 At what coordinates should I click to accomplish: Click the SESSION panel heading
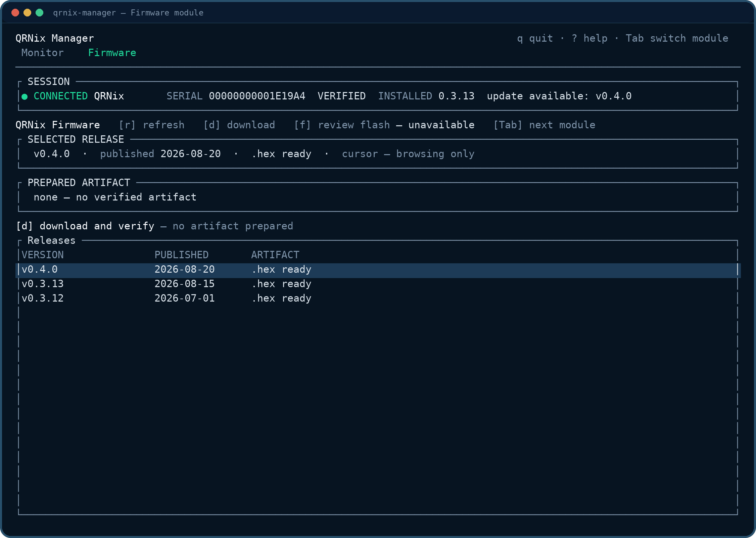tap(49, 82)
